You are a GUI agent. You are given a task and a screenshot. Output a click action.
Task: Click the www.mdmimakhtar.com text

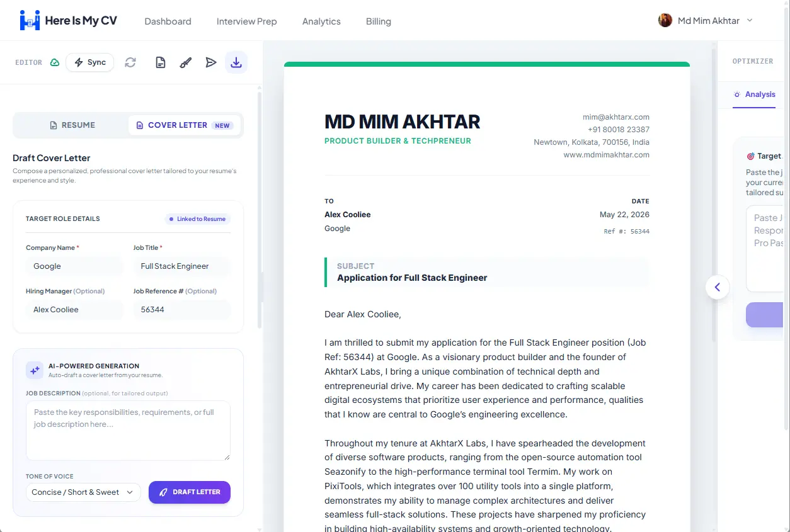tap(606, 155)
